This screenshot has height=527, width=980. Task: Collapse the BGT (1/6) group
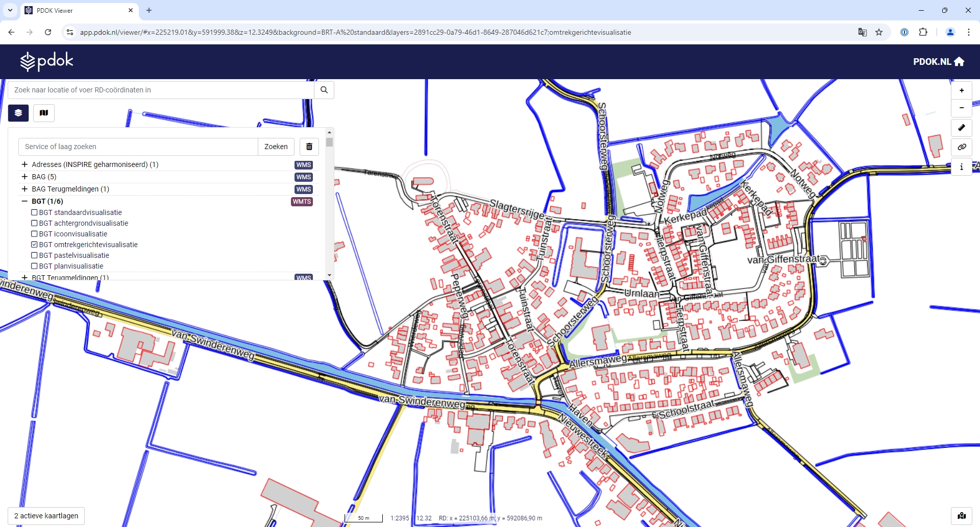24,201
